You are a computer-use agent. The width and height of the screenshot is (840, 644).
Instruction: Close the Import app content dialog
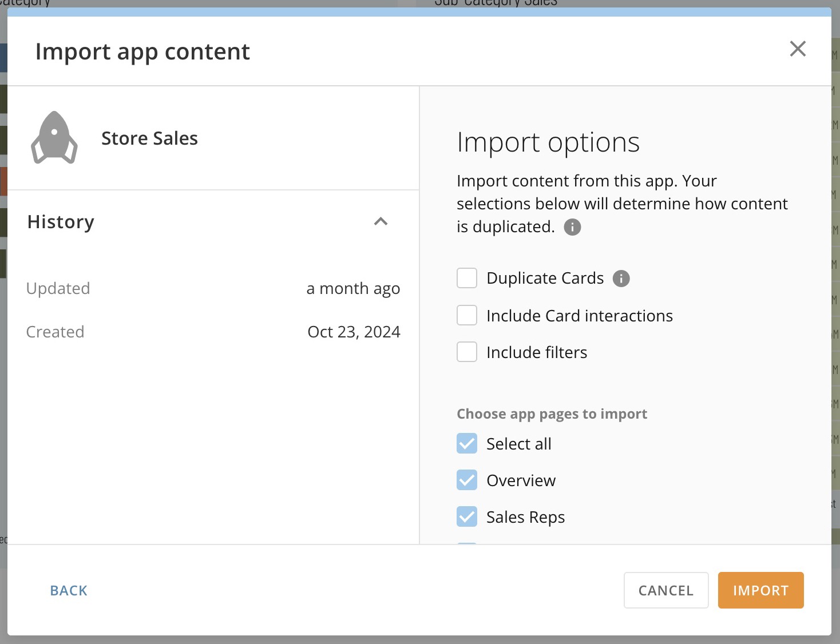point(798,49)
